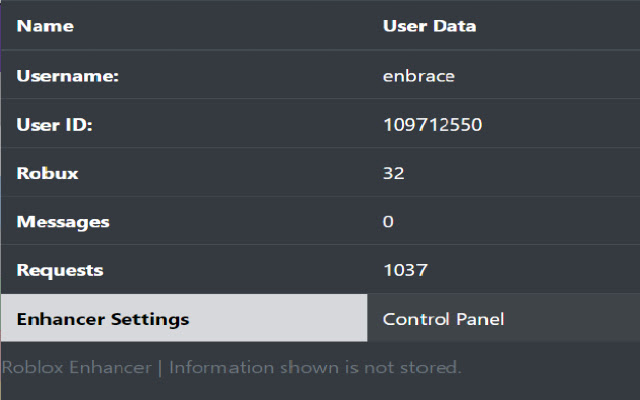Click the 'Information shown is not stored' notice
This screenshot has width=640, height=400.
point(315,367)
